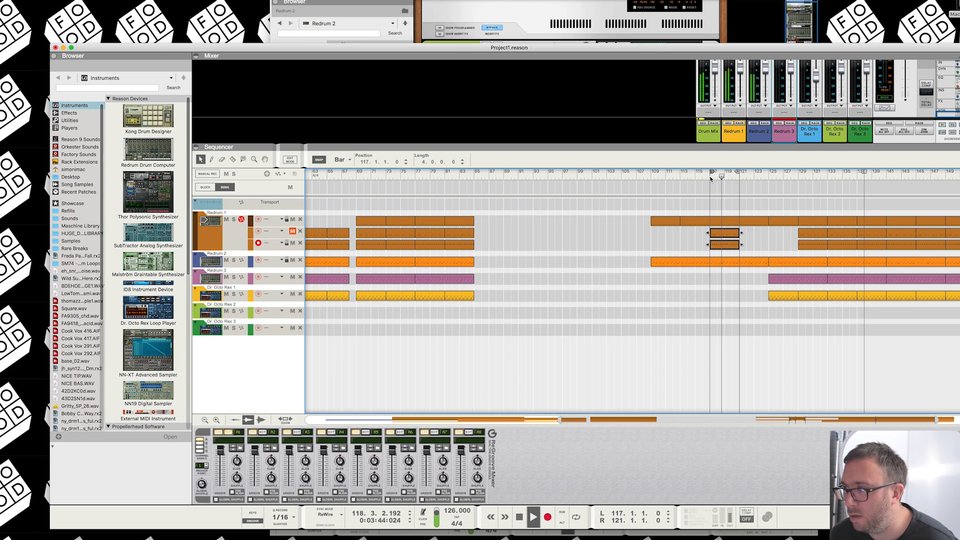The width and height of the screenshot is (960, 540).
Task: Select the Magnify tool in Sequencer toolbar
Action: 254,159
